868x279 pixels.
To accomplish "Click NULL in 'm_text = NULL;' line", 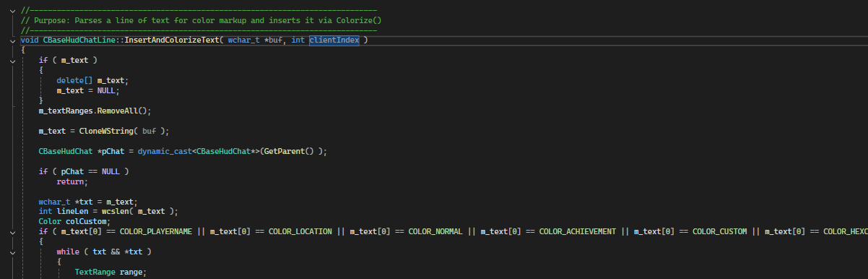I will [x=106, y=90].
